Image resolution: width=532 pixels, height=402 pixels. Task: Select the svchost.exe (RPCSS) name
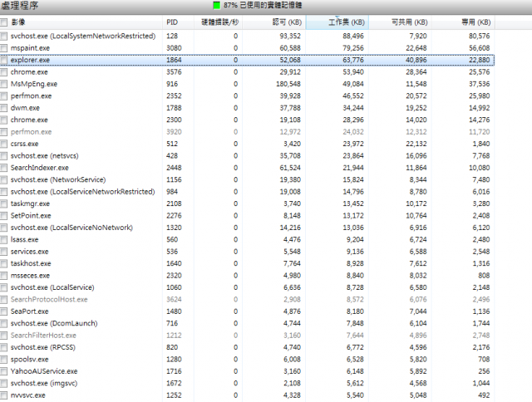[42, 347]
